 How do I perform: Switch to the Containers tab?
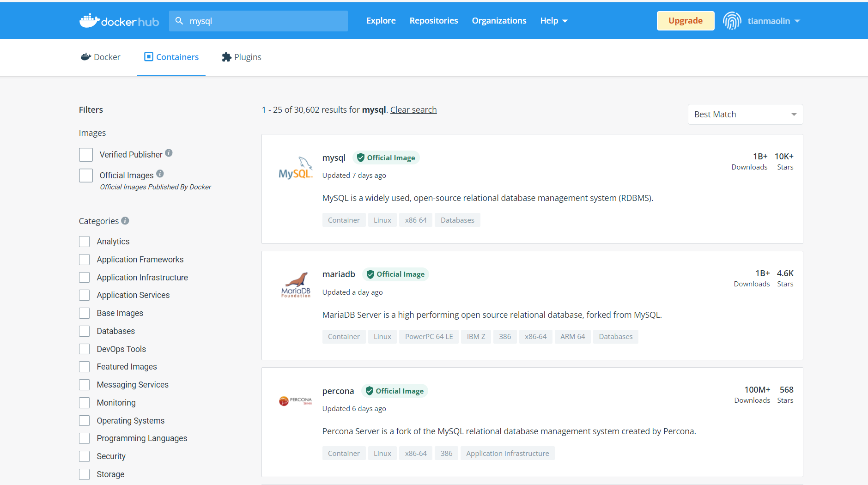pyautogui.click(x=171, y=57)
